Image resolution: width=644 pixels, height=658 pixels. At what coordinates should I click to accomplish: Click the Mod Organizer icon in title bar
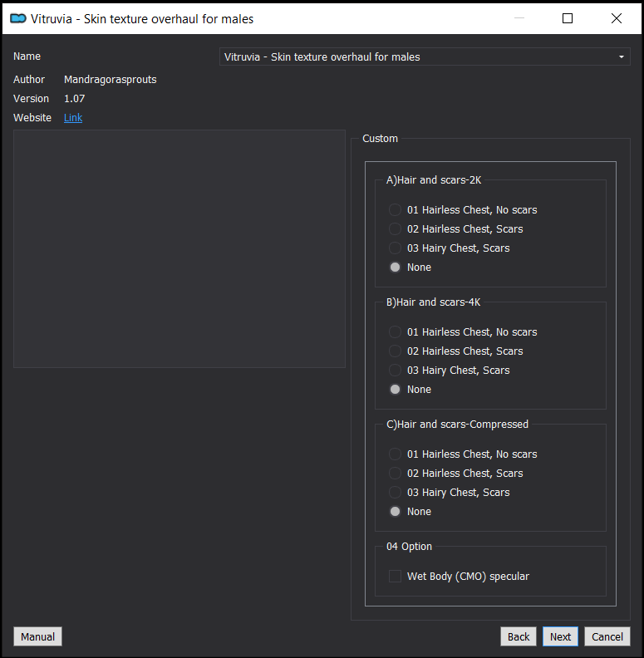pyautogui.click(x=18, y=18)
